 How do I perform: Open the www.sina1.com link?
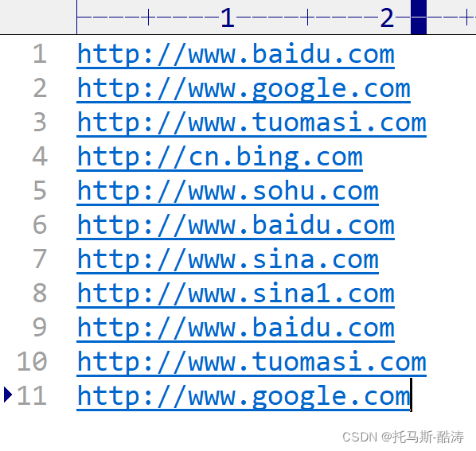[x=236, y=294]
